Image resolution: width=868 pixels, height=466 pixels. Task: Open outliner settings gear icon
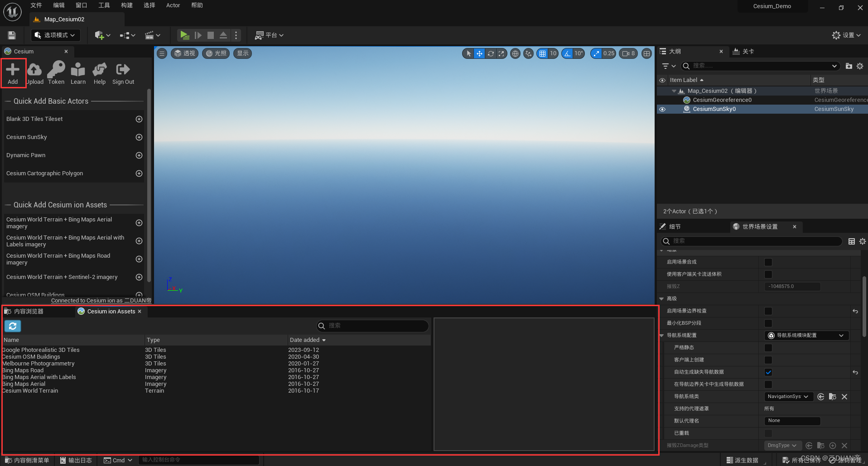pos(860,66)
